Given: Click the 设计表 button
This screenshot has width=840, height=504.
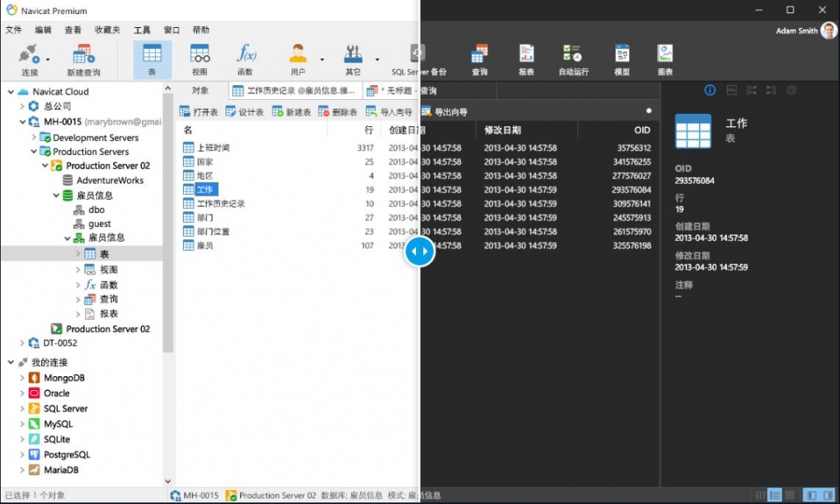Looking at the screenshot, I should (x=244, y=111).
